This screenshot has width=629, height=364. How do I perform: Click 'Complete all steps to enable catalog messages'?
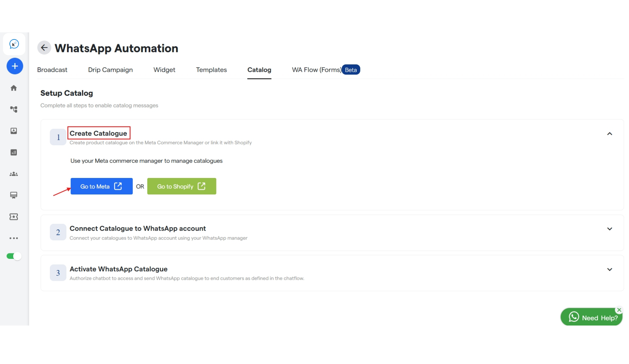[x=99, y=105]
